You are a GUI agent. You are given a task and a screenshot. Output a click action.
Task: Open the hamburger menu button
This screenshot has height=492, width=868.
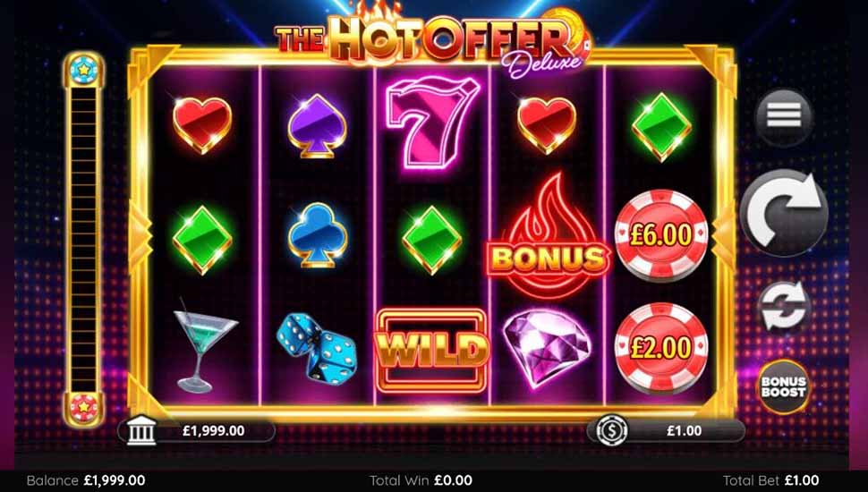pyautogui.click(x=784, y=117)
